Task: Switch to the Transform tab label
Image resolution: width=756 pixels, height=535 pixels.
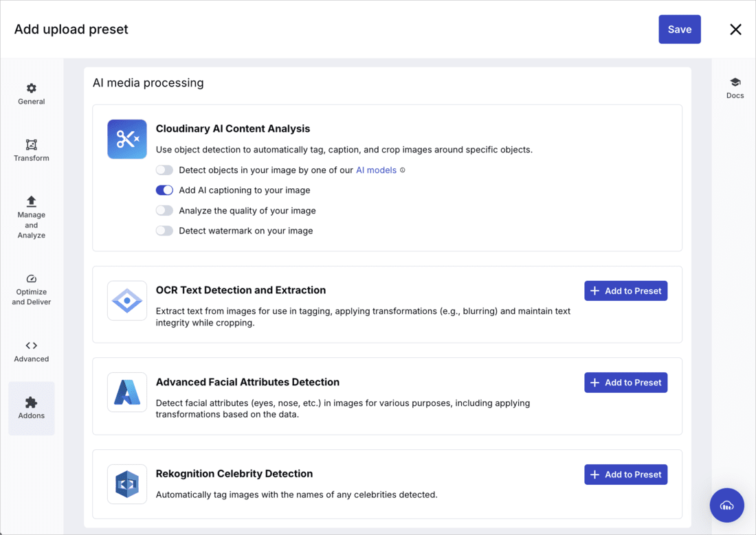Action: point(32,158)
